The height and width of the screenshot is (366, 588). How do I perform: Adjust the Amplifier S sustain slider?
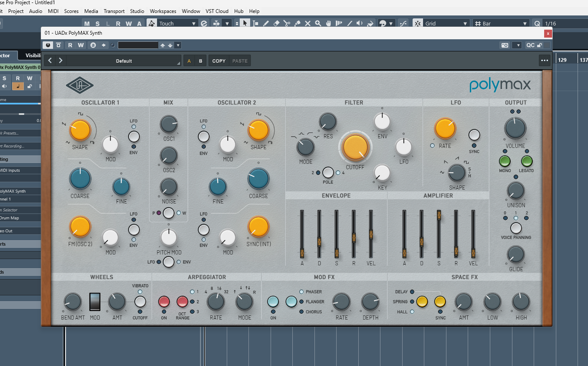pyautogui.click(x=439, y=215)
